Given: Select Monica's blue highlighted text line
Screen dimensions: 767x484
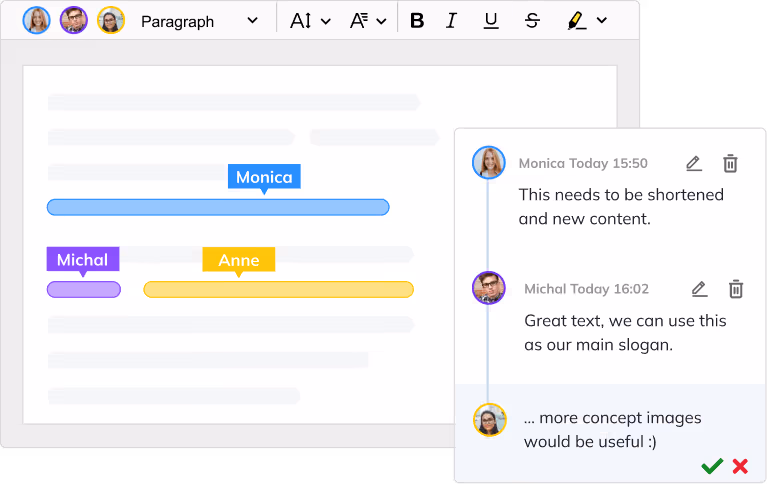Looking at the screenshot, I should click(218, 207).
